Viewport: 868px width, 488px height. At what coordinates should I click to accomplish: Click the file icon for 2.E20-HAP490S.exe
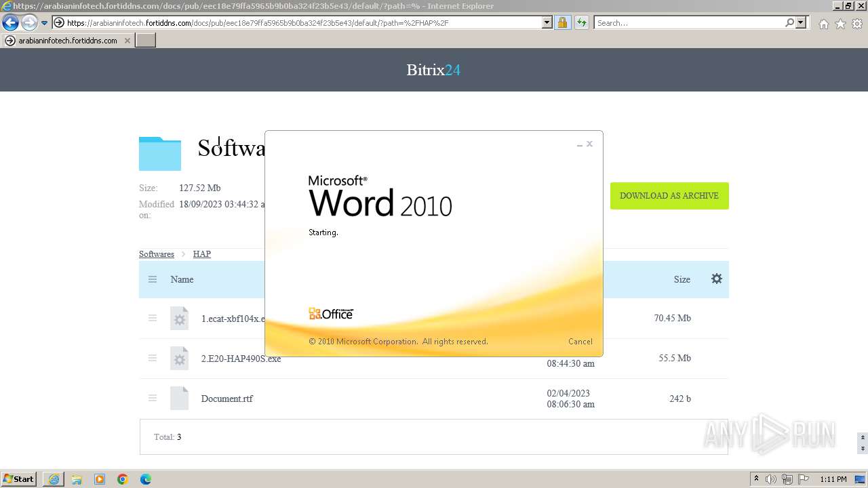179,359
